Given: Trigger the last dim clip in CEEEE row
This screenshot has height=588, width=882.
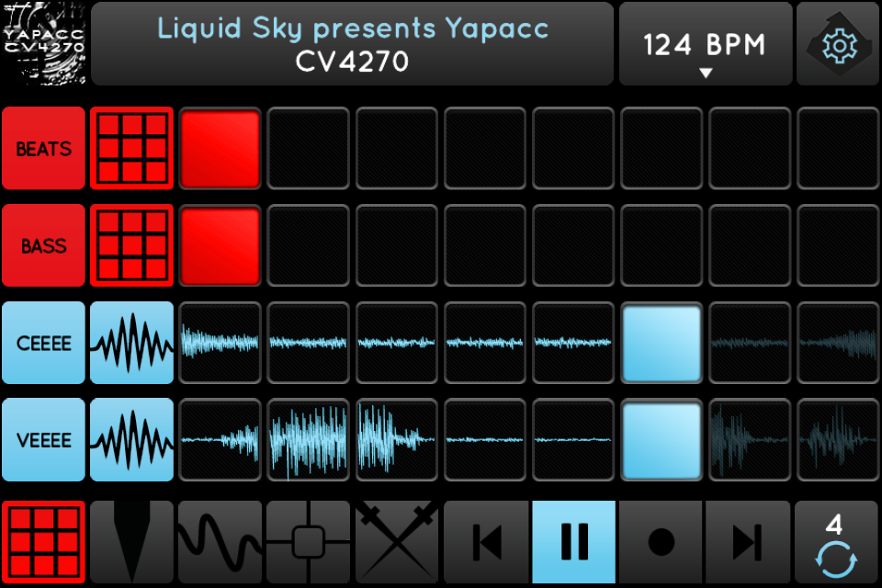Looking at the screenshot, I should coord(838,343).
